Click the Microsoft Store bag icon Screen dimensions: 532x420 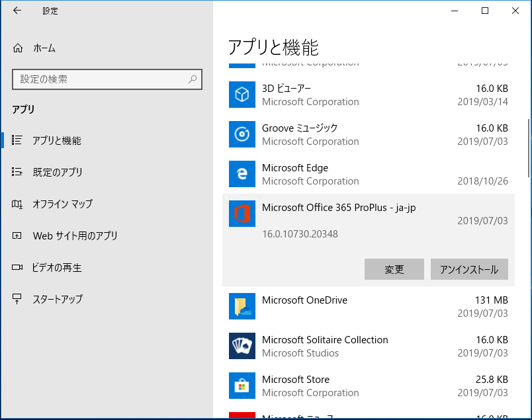coord(242,386)
